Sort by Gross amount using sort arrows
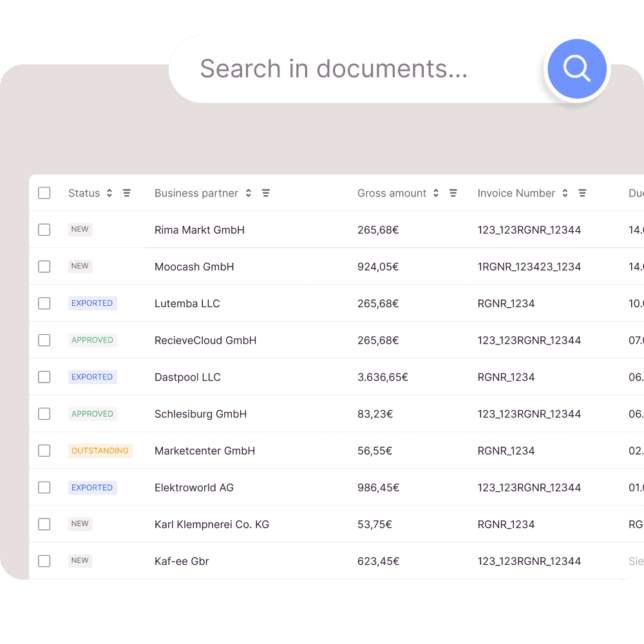The image size is (644, 644). coord(436,193)
